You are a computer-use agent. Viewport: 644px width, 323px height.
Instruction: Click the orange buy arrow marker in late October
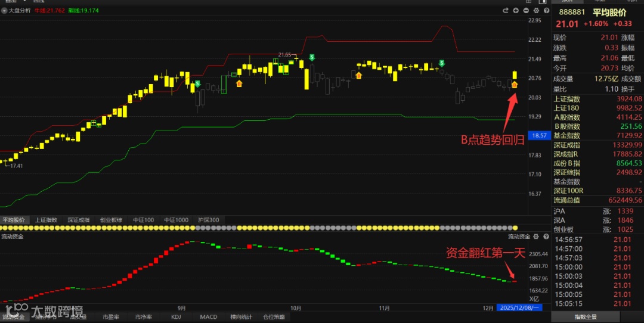tap(358, 76)
